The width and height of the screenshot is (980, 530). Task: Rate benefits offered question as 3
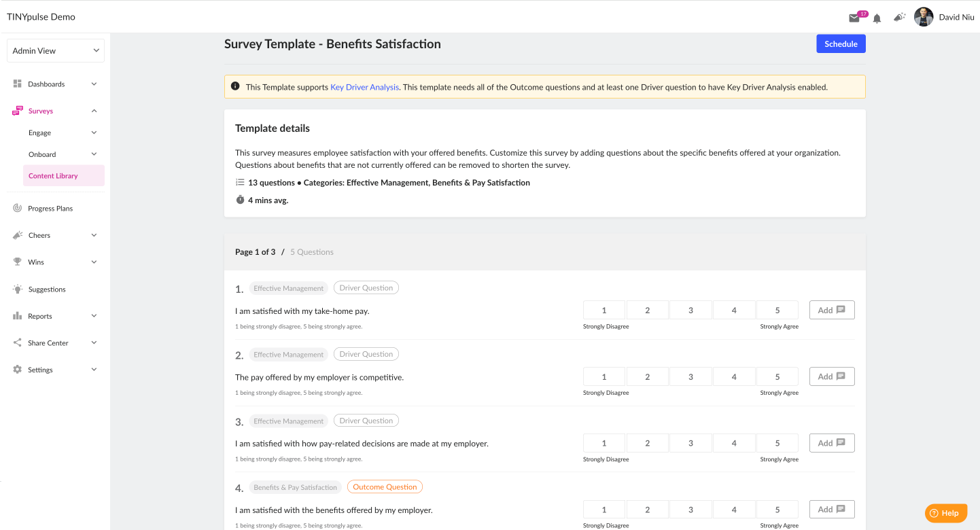[690, 510]
